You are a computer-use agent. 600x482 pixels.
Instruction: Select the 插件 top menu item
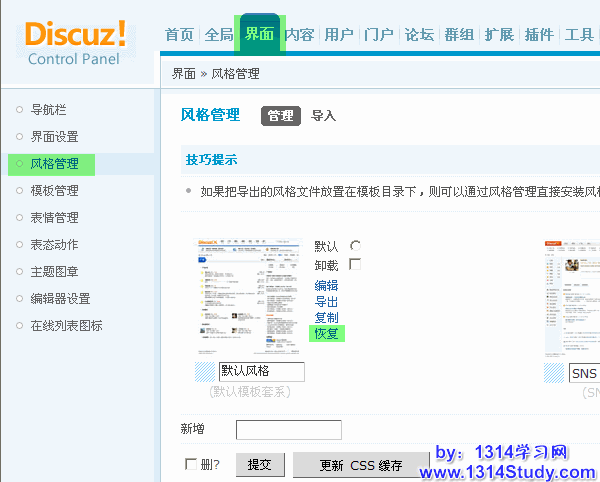(x=539, y=35)
